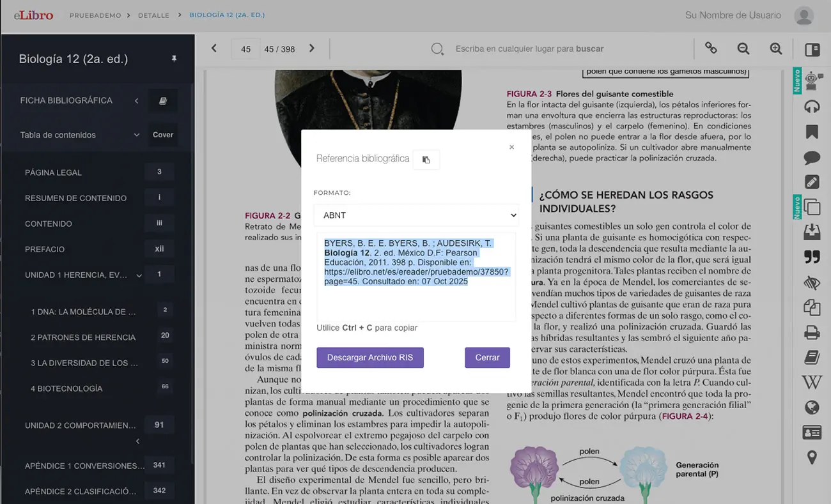Click the printer icon to print
Screen dimensions: 831x504
812,332
